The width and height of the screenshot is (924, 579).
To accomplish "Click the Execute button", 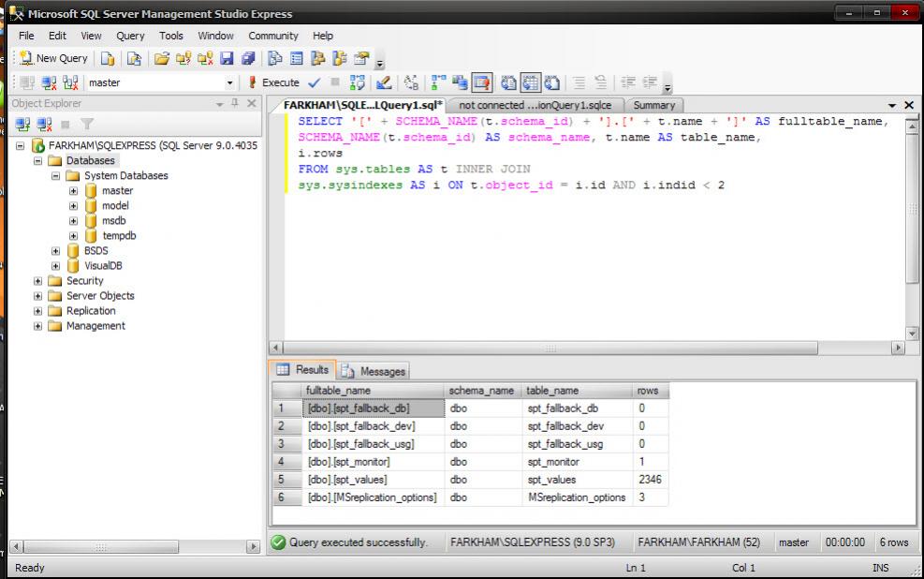I will tap(273, 82).
